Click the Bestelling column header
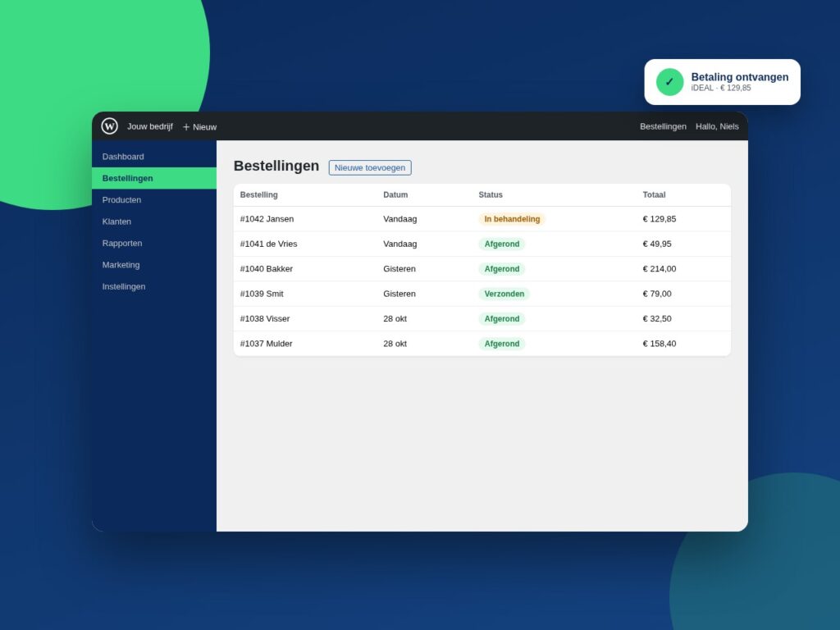 coord(258,195)
